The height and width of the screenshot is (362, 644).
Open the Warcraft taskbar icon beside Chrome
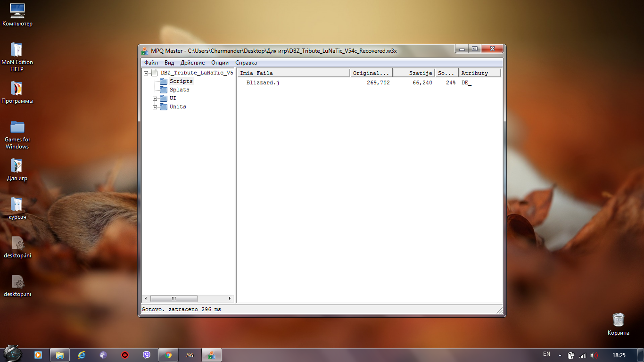click(190, 355)
